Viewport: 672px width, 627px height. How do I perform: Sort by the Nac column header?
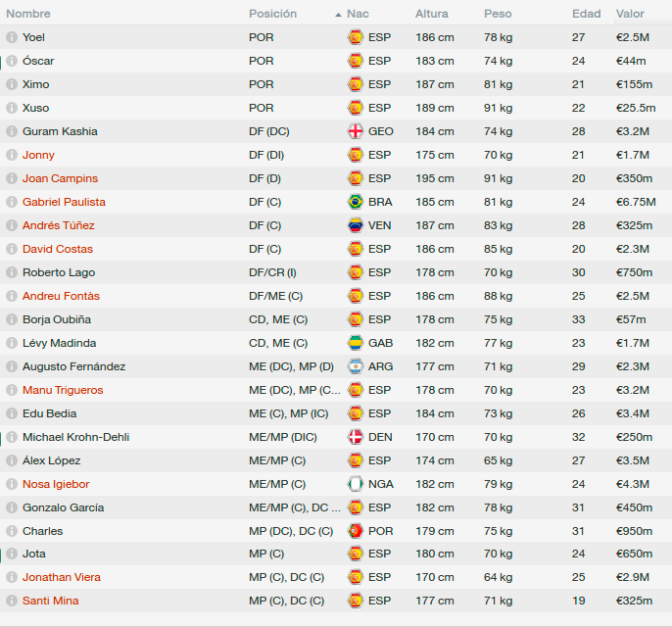pos(358,14)
